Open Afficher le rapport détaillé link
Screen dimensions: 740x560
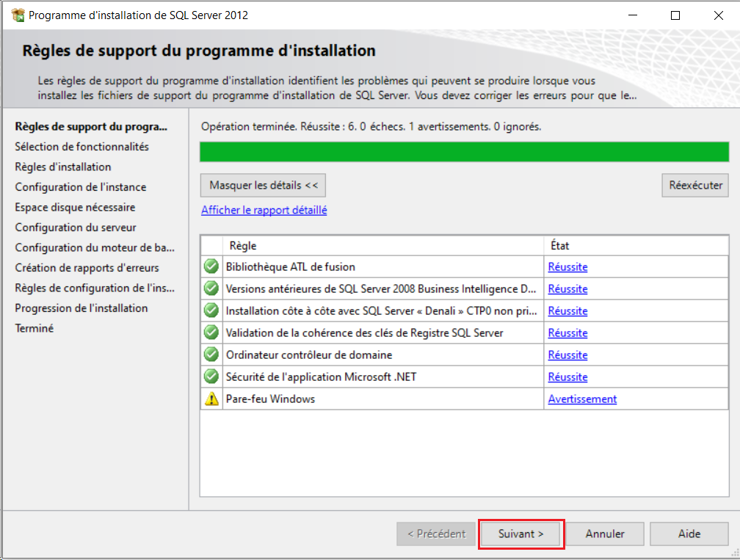tap(264, 210)
